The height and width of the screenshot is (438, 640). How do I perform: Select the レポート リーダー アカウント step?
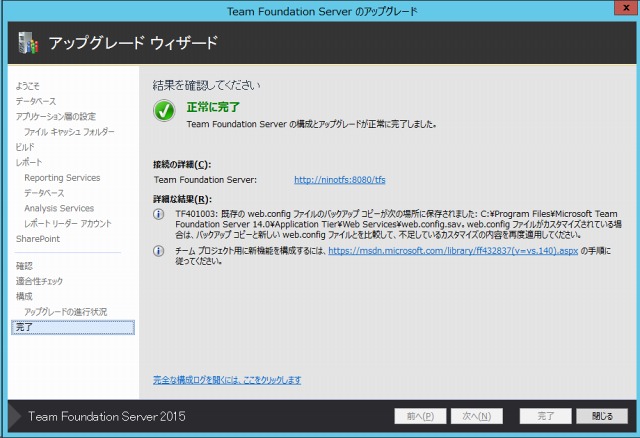[68, 224]
